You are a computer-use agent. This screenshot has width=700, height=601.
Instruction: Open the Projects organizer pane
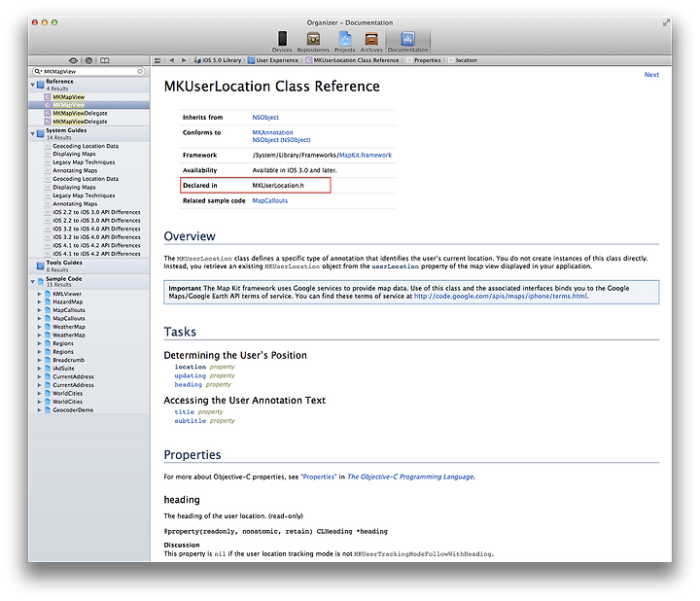344,42
